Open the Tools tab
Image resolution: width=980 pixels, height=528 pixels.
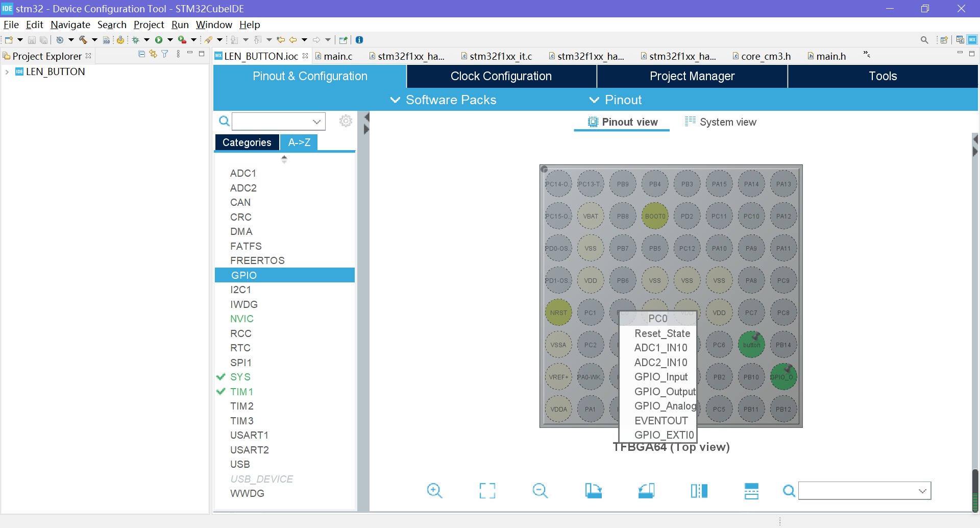click(x=883, y=76)
